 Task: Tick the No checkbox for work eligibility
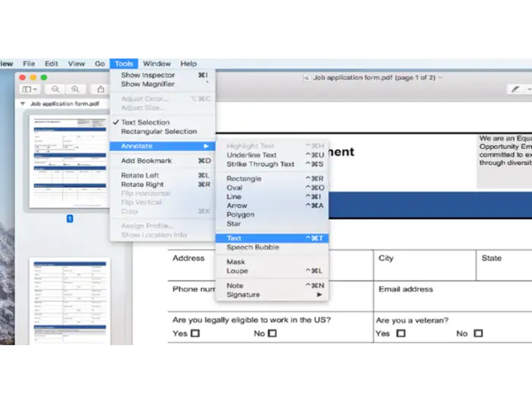[x=272, y=333]
